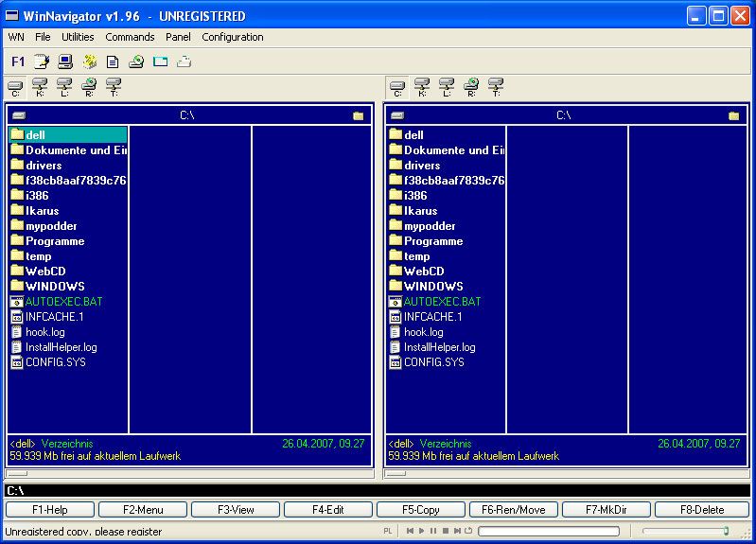Viewport: 756px width, 544px height.
Task: Select drive C: in left drive bar
Action: 15,88
